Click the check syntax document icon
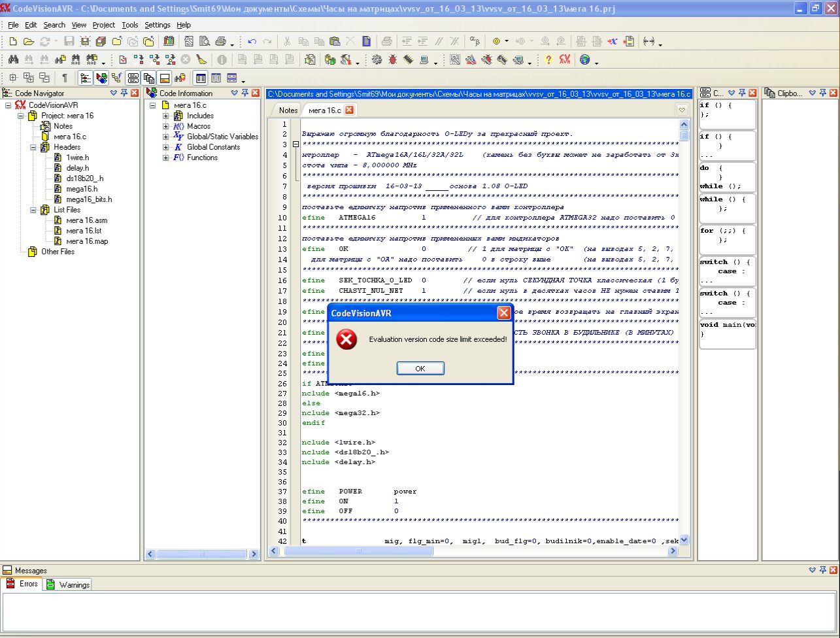Screen dimensions: 840x638 coord(123,59)
